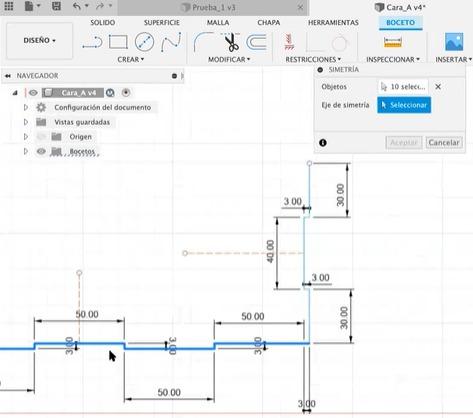Select the Vistas guardadas folder item
473x418 pixels.
82,122
